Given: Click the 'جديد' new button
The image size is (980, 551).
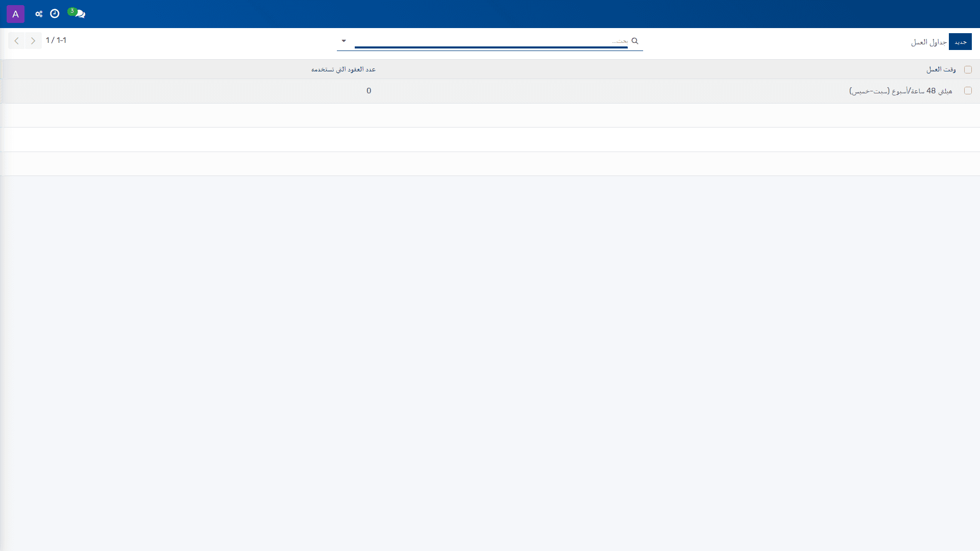Looking at the screenshot, I should point(960,42).
